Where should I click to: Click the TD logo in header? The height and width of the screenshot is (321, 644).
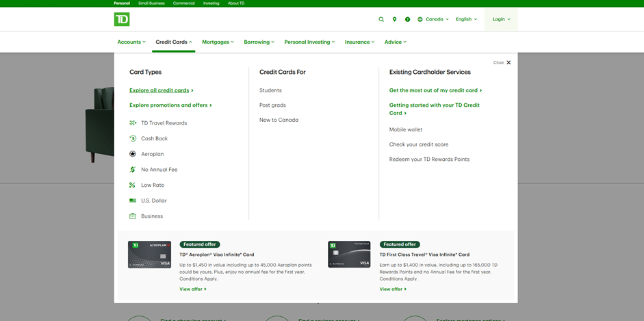(122, 19)
